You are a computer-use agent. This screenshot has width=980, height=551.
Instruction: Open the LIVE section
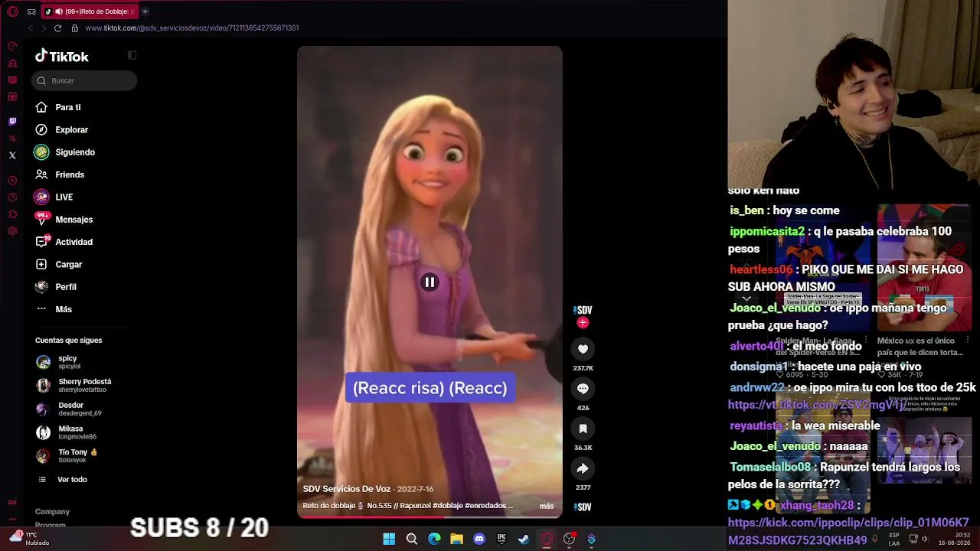[54, 197]
